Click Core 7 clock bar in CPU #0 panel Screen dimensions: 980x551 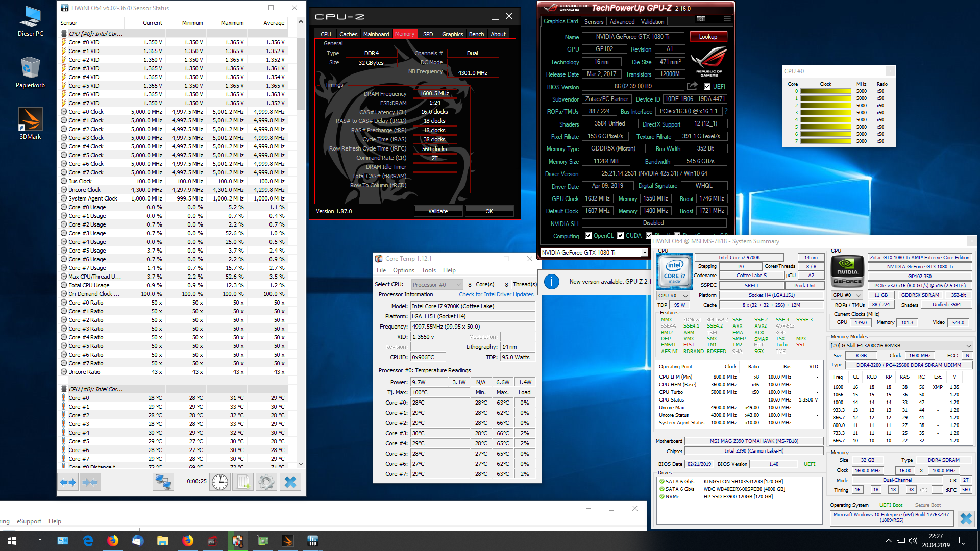click(825, 141)
